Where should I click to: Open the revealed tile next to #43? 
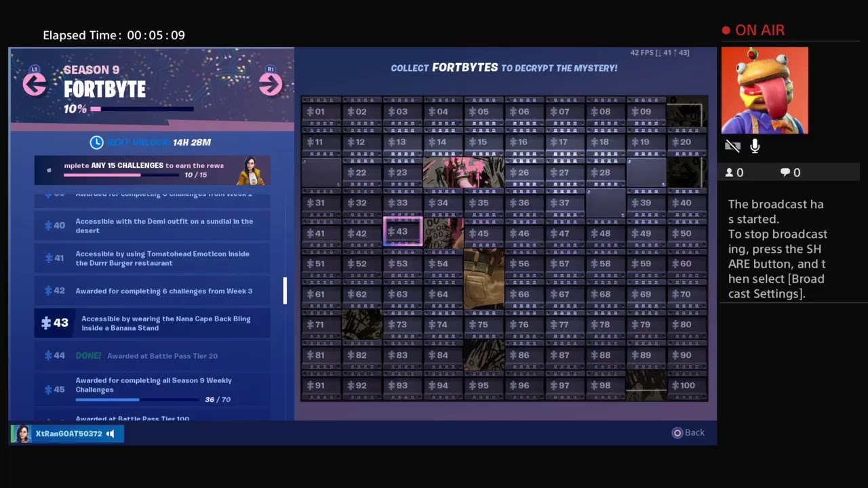(x=443, y=233)
